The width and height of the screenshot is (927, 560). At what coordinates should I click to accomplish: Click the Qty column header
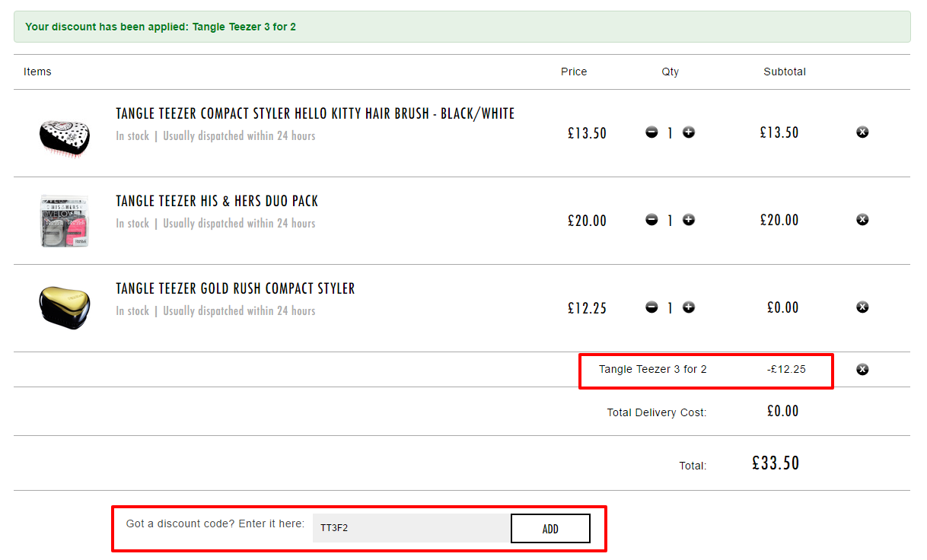(671, 72)
